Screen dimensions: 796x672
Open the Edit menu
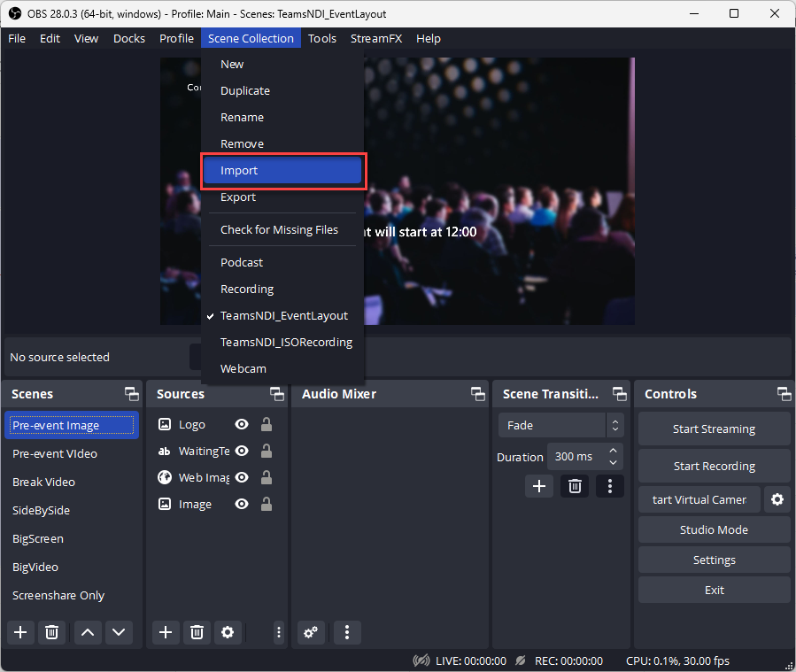[50, 39]
